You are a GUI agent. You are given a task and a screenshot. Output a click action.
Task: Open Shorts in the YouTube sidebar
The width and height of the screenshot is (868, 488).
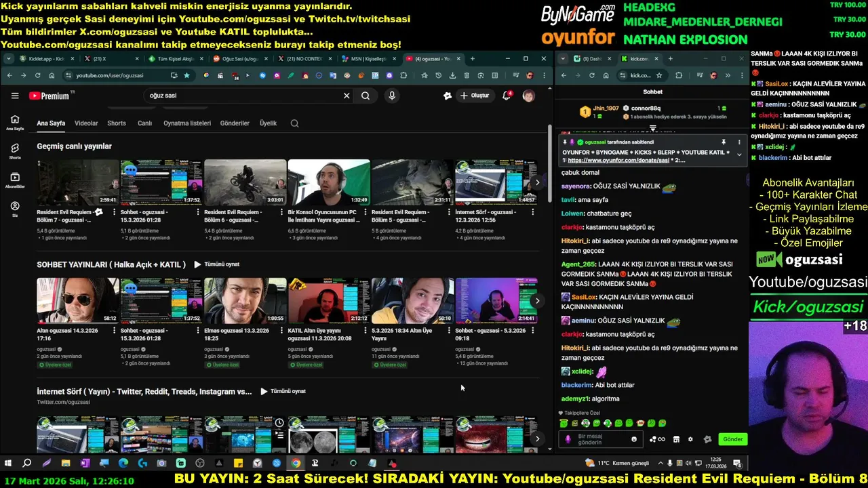(15, 150)
